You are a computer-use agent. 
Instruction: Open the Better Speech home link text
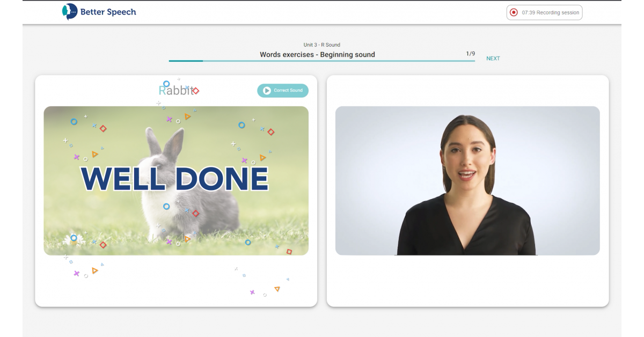pos(108,12)
